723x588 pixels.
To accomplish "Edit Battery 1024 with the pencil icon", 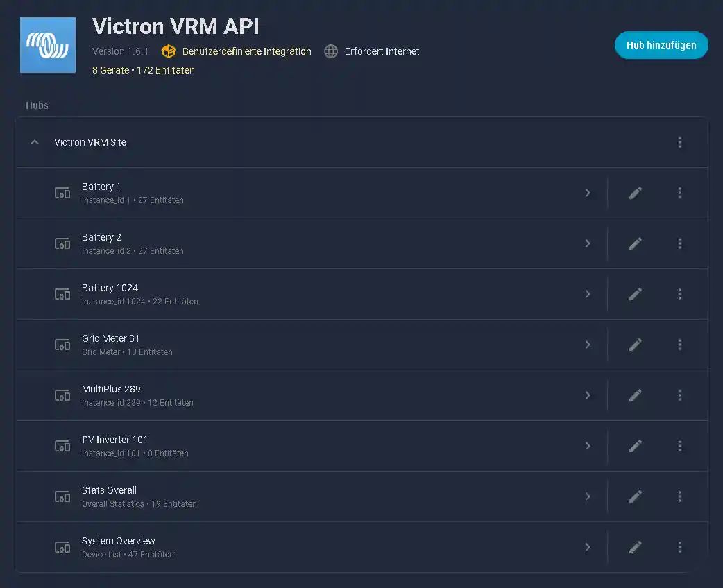I will pos(635,295).
